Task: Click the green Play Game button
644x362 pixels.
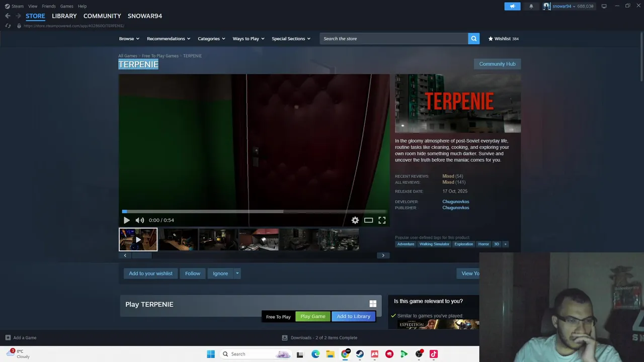Action: pyautogui.click(x=313, y=316)
